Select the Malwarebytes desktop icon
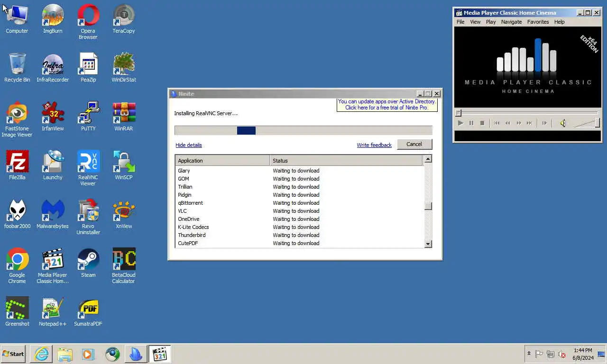The image size is (607, 364). 53,214
